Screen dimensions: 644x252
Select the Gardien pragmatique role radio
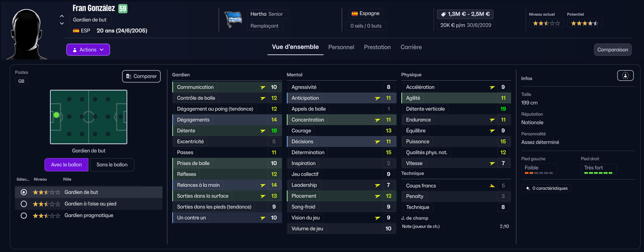(x=24, y=215)
